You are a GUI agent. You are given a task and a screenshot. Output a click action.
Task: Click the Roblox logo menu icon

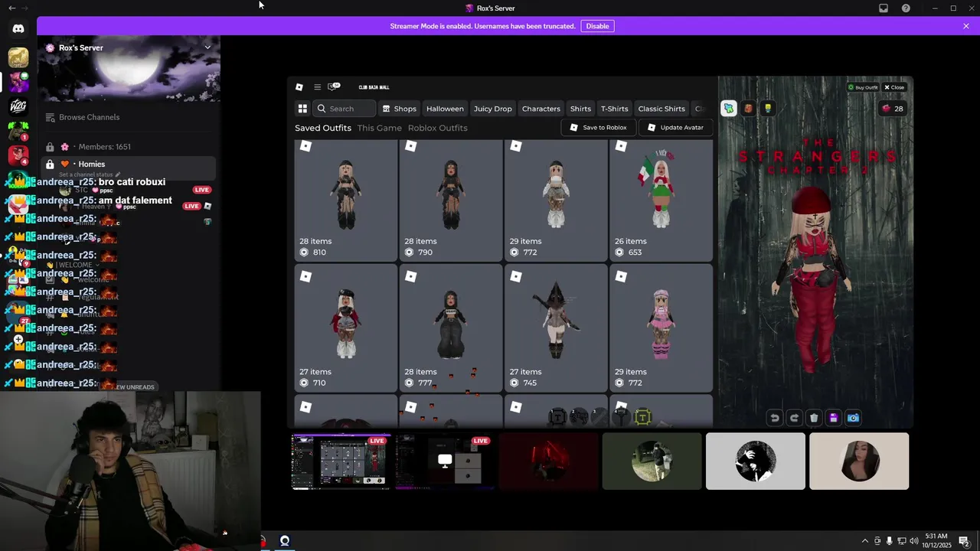point(299,87)
